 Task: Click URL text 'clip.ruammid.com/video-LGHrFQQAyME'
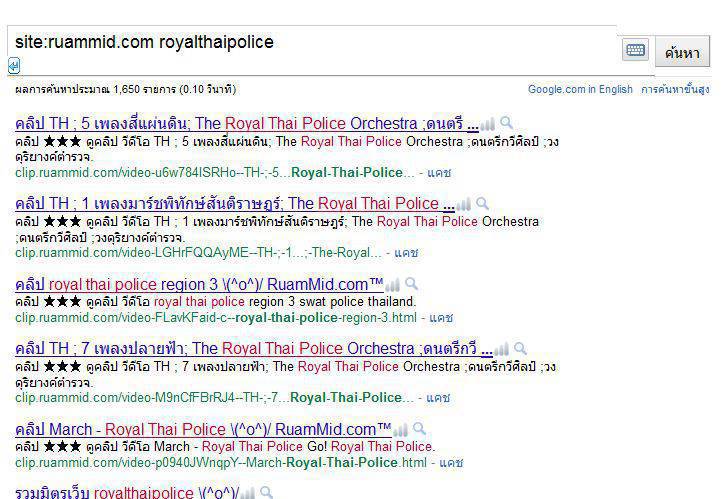(198, 252)
